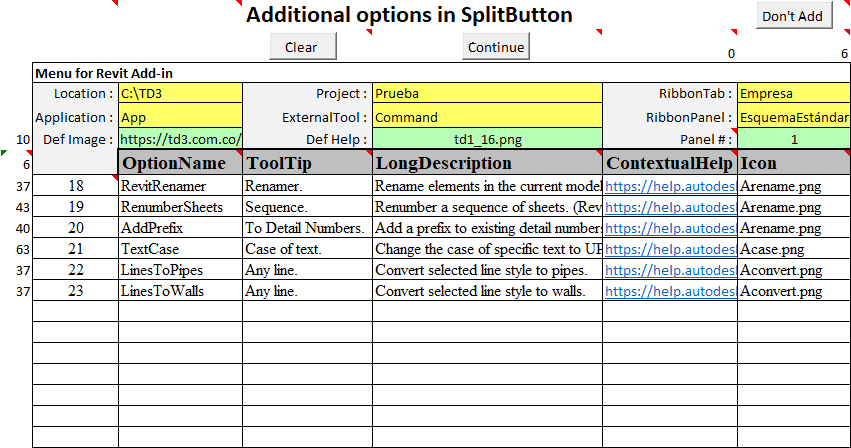
Task: Select the Def Image URL cell
Action: (x=180, y=140)
